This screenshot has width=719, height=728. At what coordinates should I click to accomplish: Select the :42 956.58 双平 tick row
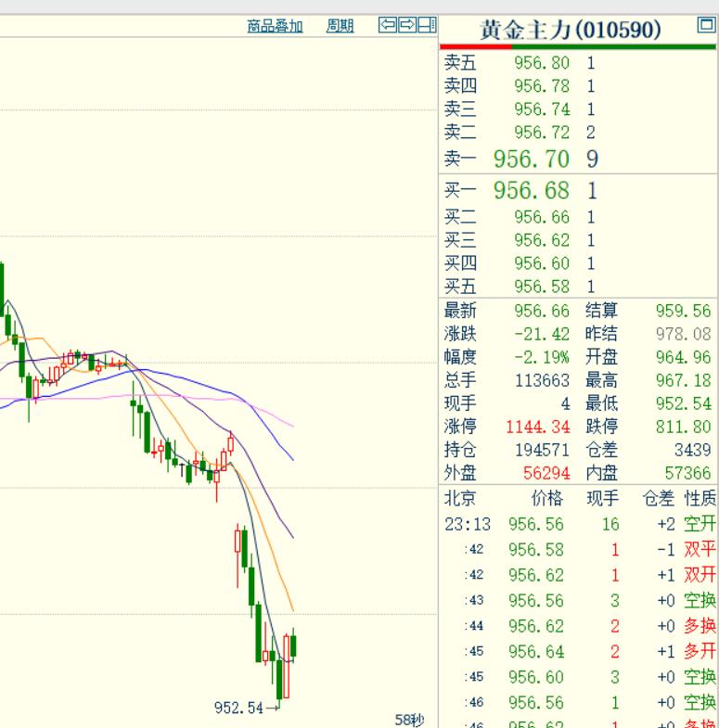579,550
